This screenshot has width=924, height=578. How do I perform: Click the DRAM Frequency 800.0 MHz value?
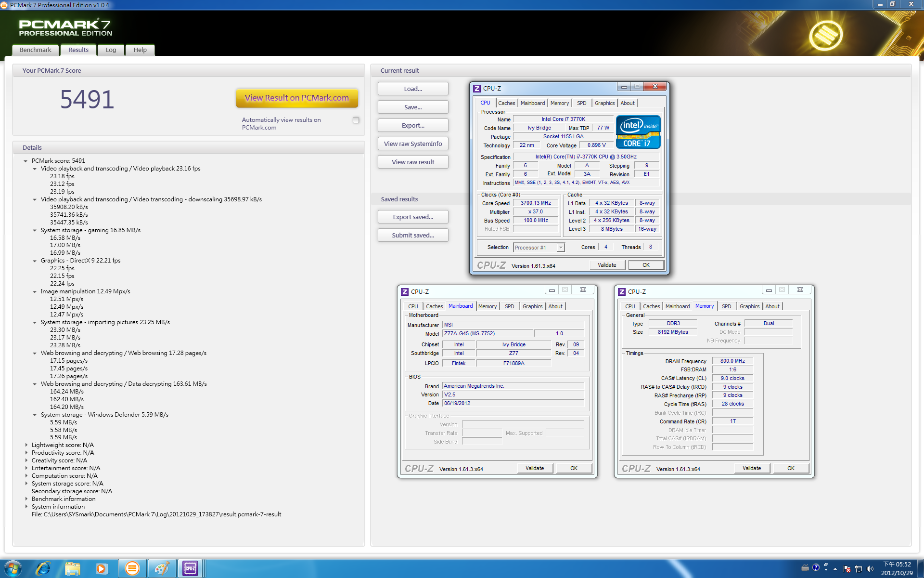732,361
